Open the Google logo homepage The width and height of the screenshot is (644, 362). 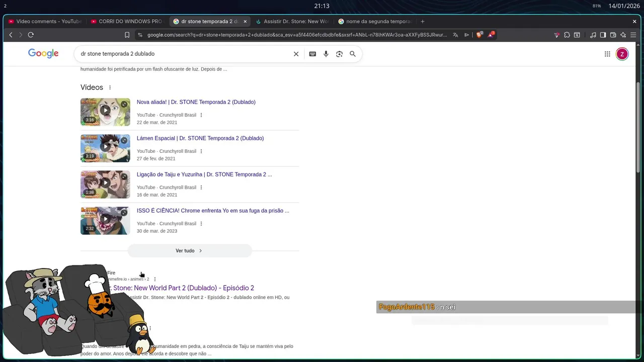43,53
